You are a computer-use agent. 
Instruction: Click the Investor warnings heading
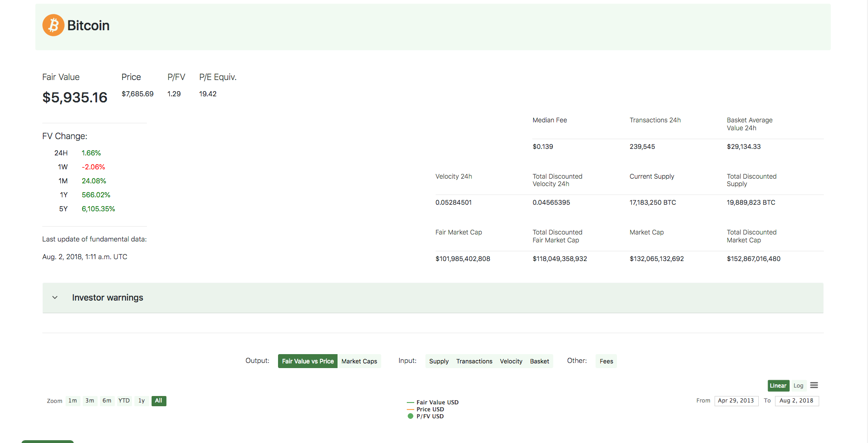pos(107,297)
